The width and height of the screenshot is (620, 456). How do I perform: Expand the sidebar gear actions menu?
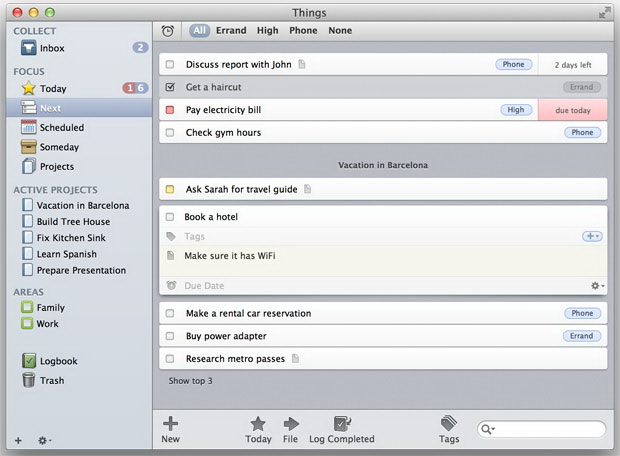tap(45, 440)
